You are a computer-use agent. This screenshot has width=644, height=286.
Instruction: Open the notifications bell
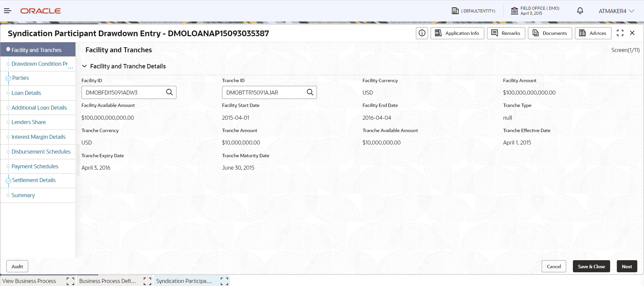tap(580, 11)
